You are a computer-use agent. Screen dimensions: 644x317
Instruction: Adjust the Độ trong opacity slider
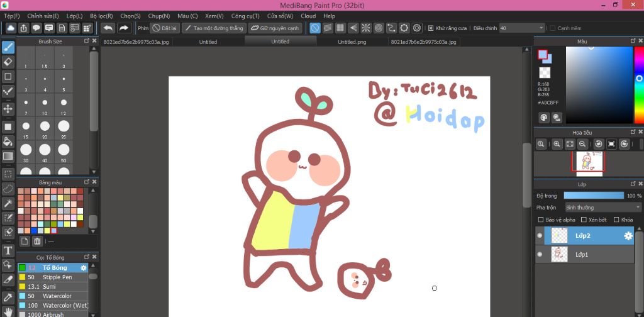pos(594,196)
